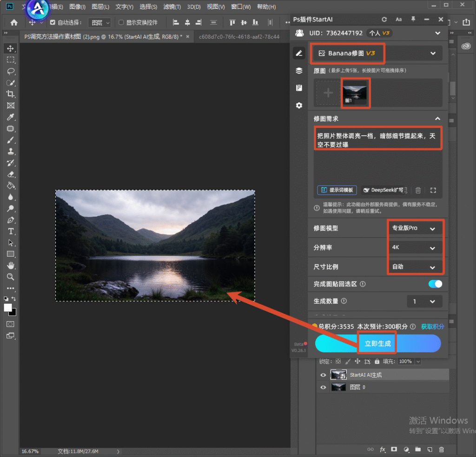Open the 窗口(W) menu
The height and width of the screenshot is (457, 476).
pyautogui.click(x=241, y=7)
